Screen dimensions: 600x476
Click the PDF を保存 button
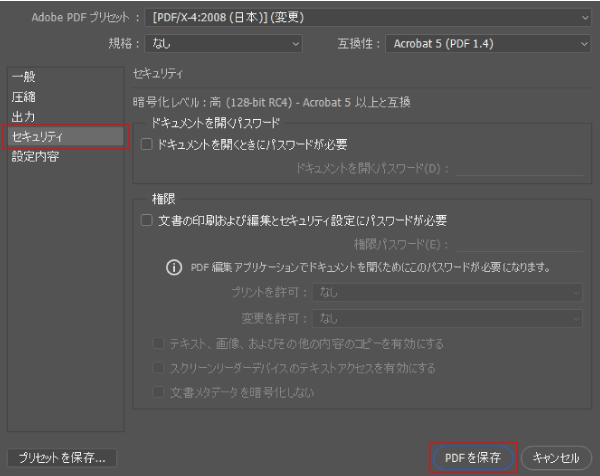pyautogui.click(x=473, y=458)
